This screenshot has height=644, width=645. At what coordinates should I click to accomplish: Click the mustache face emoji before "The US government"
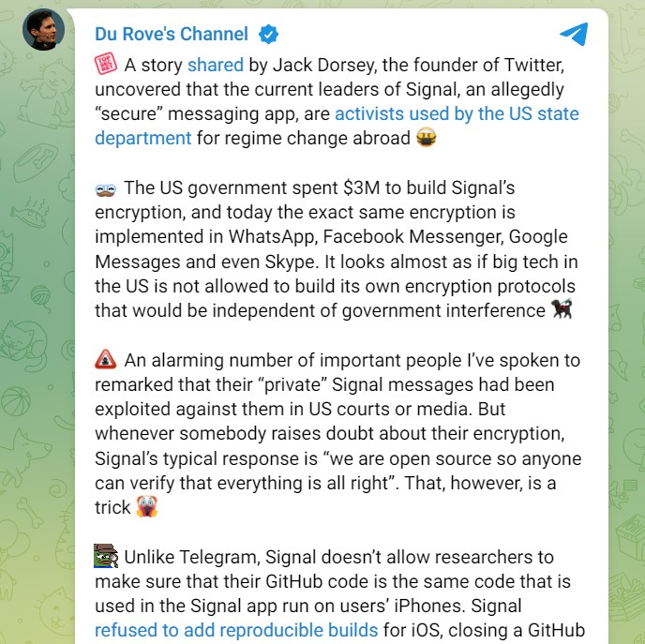(106, 188)
